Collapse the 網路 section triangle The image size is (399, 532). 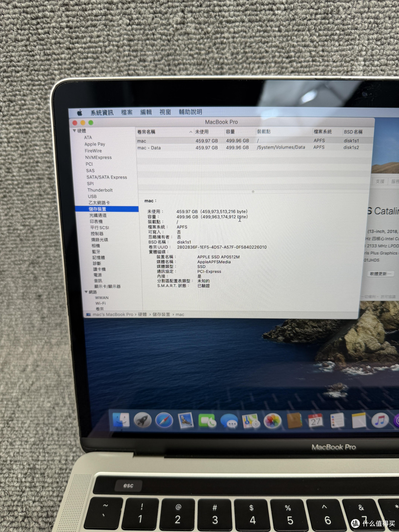pos(86,292)
